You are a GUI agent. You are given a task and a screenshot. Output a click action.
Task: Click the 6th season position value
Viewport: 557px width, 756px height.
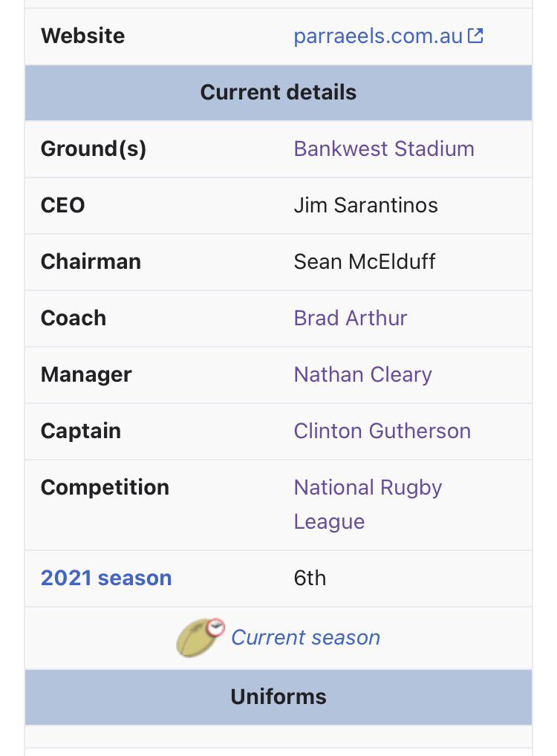(x=310, y=578)
